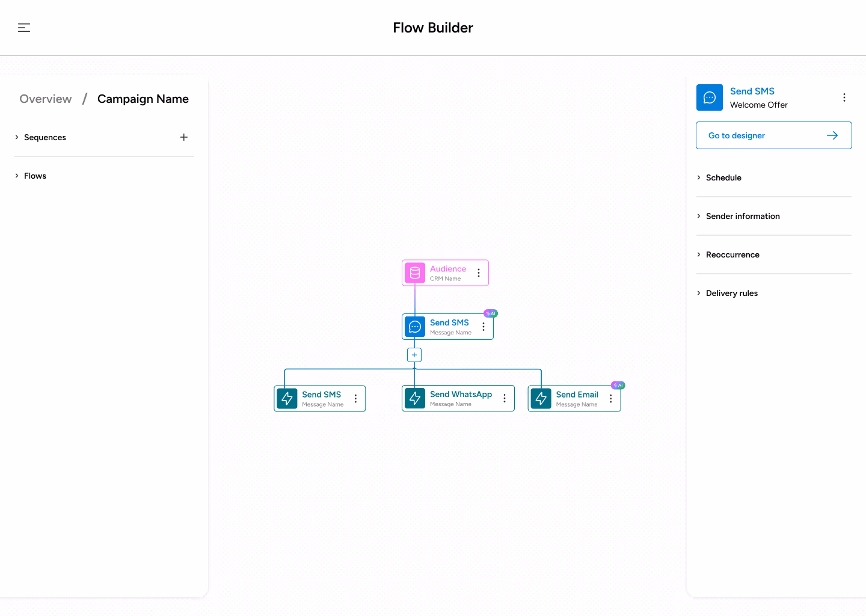This screenshot has height=616, width=866.
Task: Click the Send WhatsApp lightning icon
Action: pyautogui.click(x=414, y=398)
